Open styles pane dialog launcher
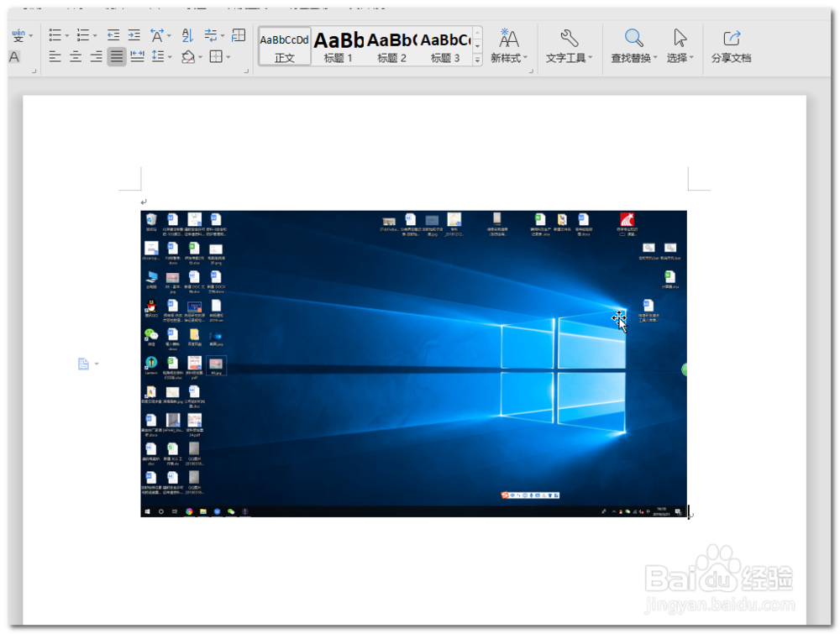 pyautogui.click(x=531, y=71)
